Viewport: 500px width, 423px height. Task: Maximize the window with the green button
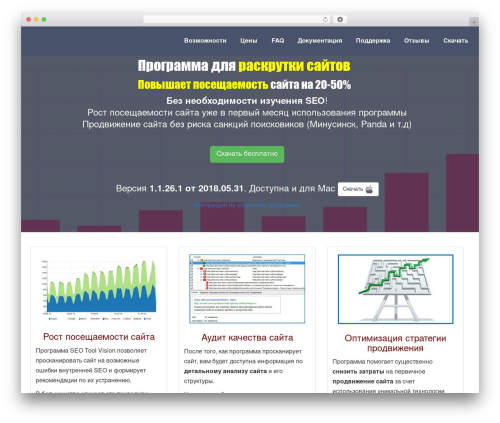coord(44,19)
